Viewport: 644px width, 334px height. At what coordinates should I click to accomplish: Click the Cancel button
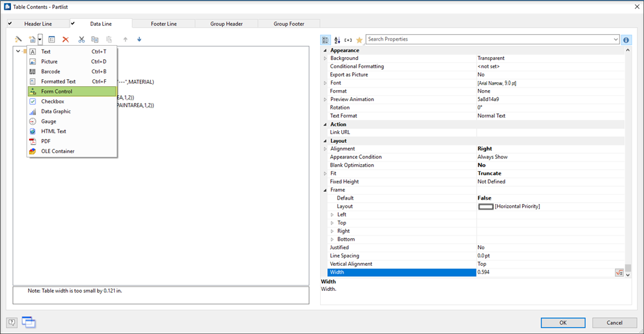pyautogui.click(x=614, y=323)
